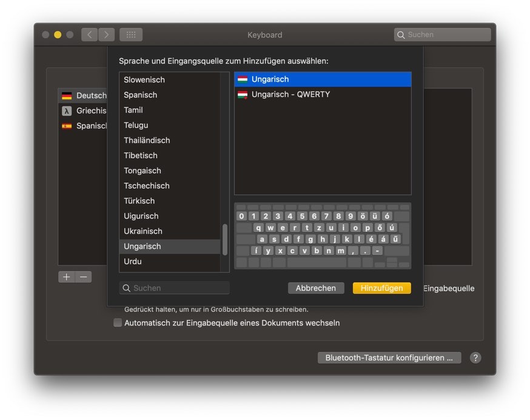Select Ungarisch input source in right list
Screen dimensions: 530x420
click(323, 79)
